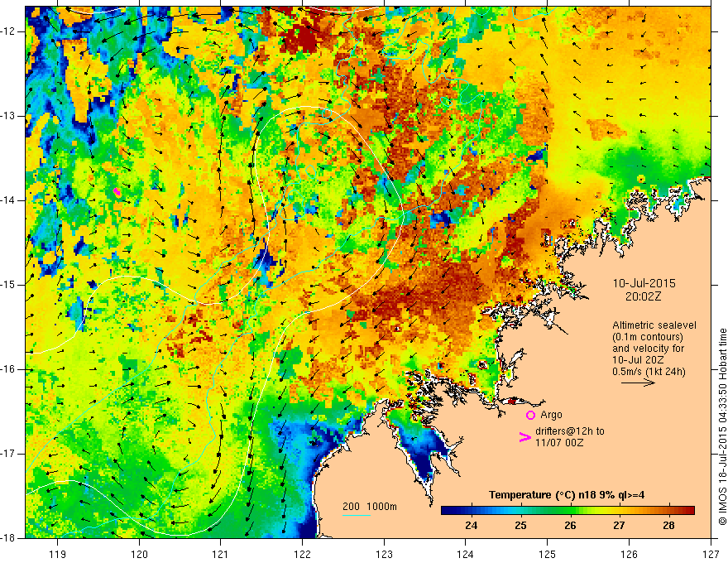
Task: Click the longitude axis label '125'
Action: (548, 554)
